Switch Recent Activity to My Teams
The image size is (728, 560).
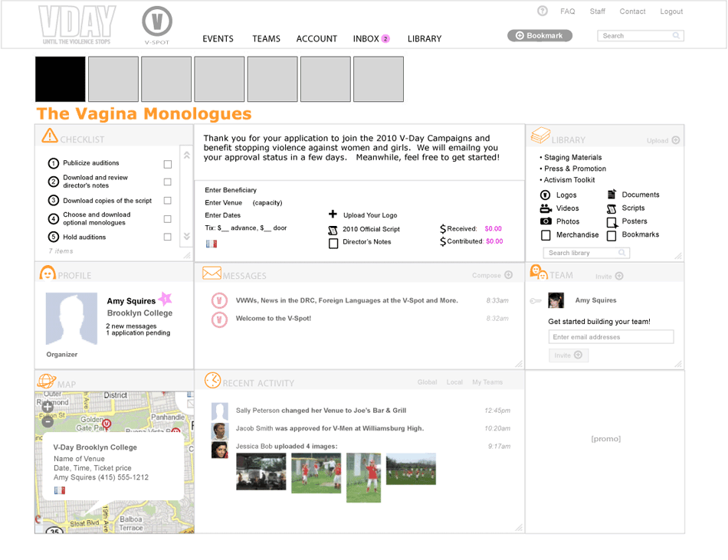(x=487, y=382)
